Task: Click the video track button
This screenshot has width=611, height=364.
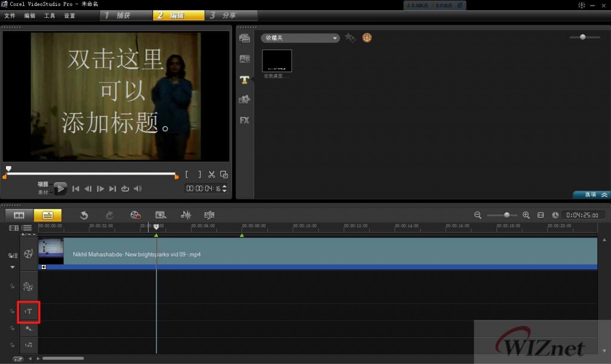Action: point(29,254)
